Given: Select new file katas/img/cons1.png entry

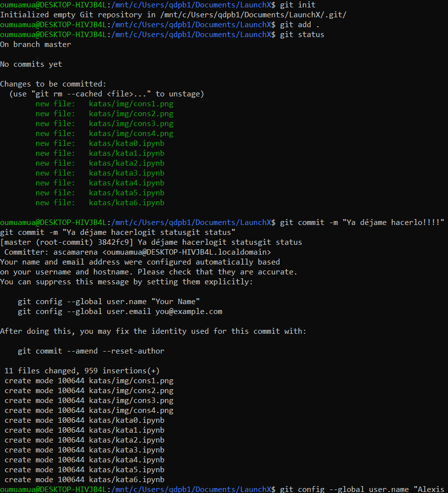Looking at the screenshot, I should click(104, 104).
